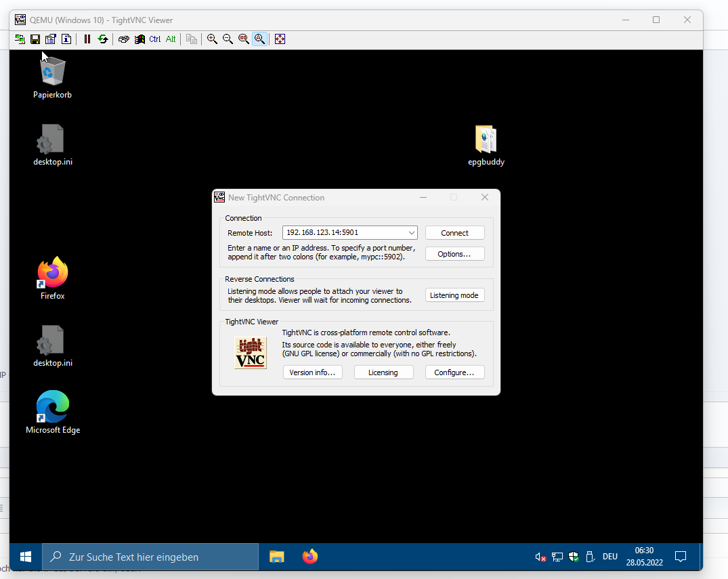Open Firefox from the remote taskbar
The image size is (728, 579).
click(x=309, y=557)
